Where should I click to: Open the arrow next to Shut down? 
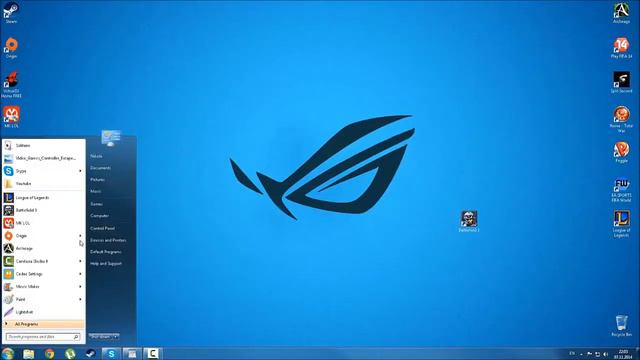[x=116, y=337]
